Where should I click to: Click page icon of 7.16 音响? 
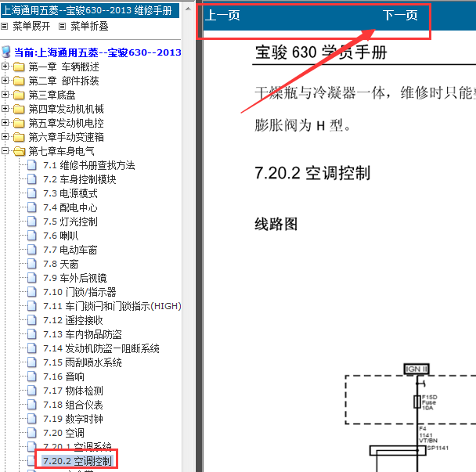point(32,377)
